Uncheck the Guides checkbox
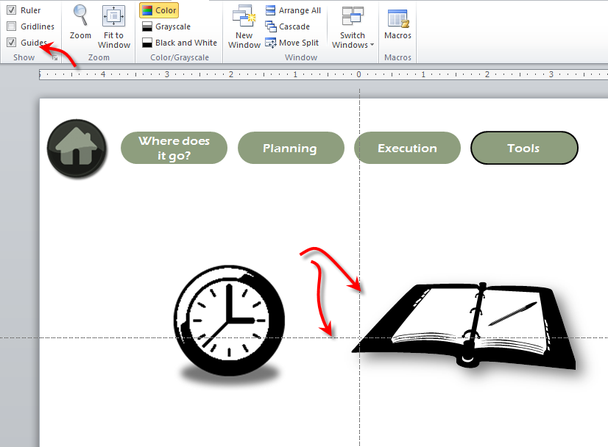 coord(11,43)
